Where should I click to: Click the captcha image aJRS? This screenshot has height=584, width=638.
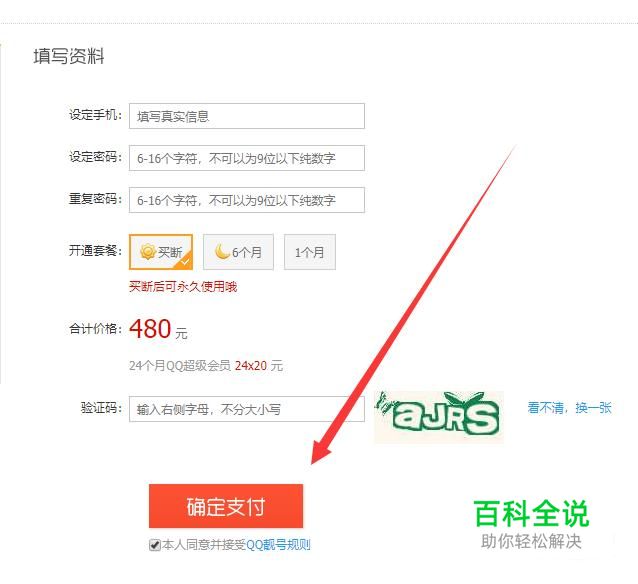point(439,417)
